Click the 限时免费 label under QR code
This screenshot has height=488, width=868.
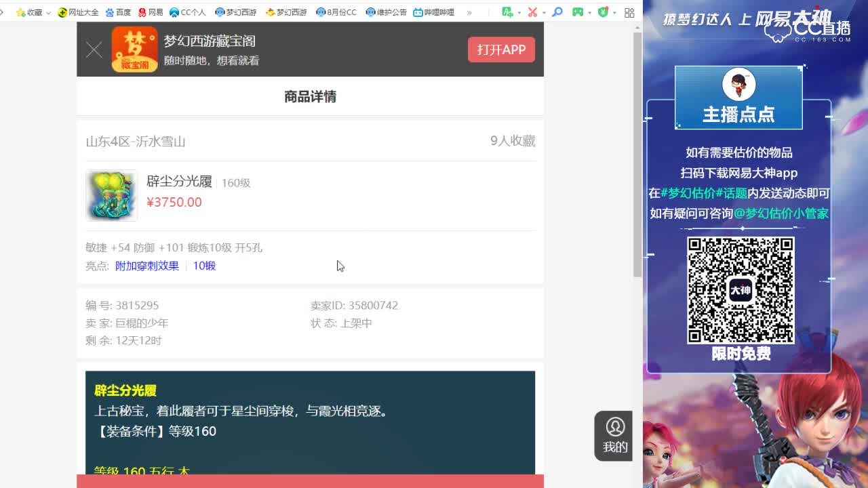[x=741, y=354]
